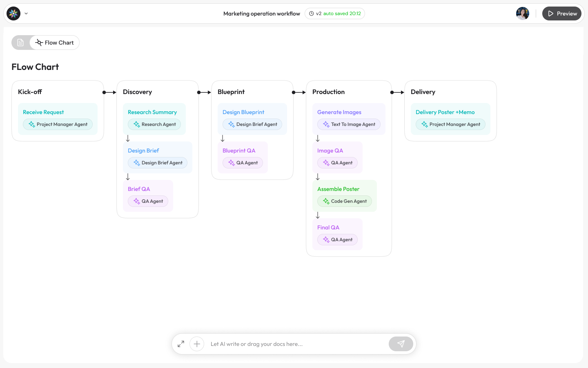Select the Project Manager Agent chip in Kick-off
The image size is (588, 368).
(58, 124)
